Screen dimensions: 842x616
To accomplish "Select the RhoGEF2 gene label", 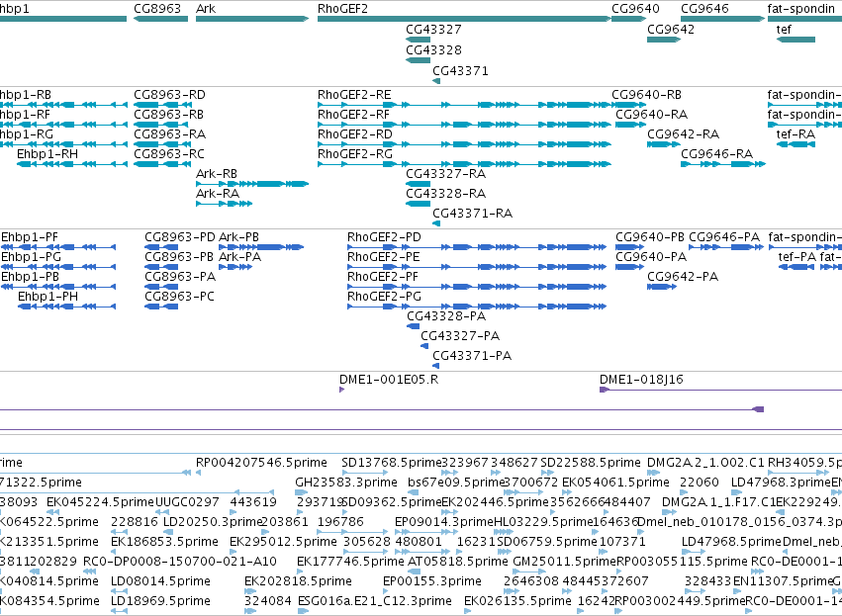I will pos(342,9).
